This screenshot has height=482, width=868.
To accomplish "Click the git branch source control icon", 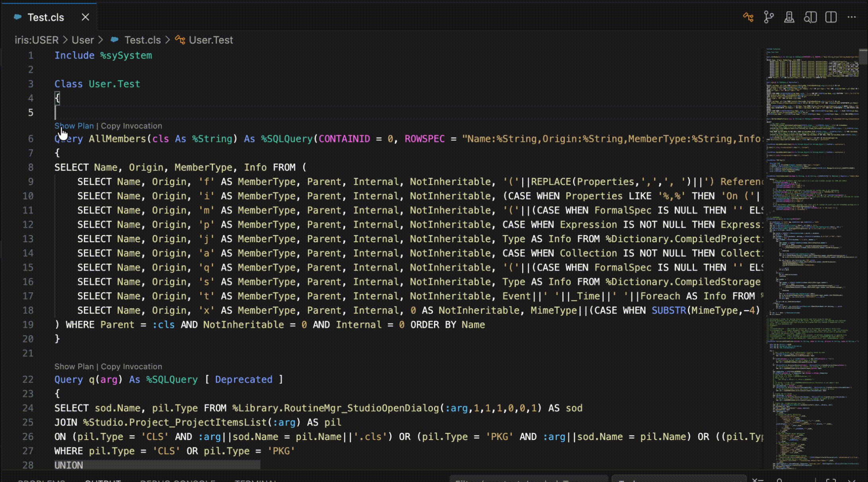I will pyautogui.click(x=769, y=17).
